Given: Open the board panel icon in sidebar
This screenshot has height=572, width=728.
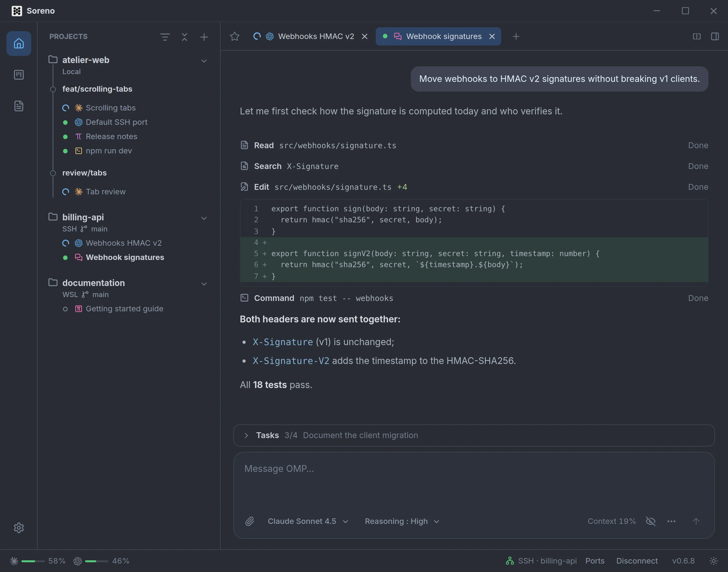Looking at the screenshot, I should (19, 75).
